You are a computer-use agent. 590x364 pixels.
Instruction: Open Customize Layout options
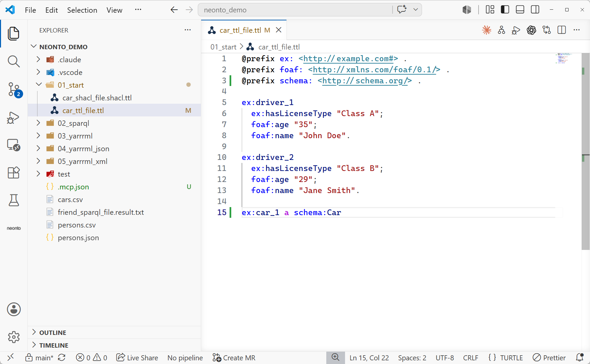pyautogui.click(x=490, y=10)
